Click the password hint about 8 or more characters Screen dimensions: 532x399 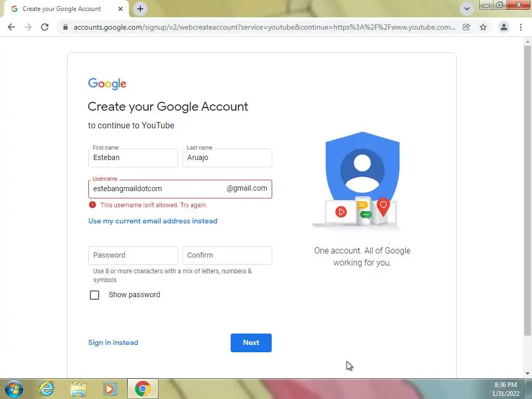point(172,275)
